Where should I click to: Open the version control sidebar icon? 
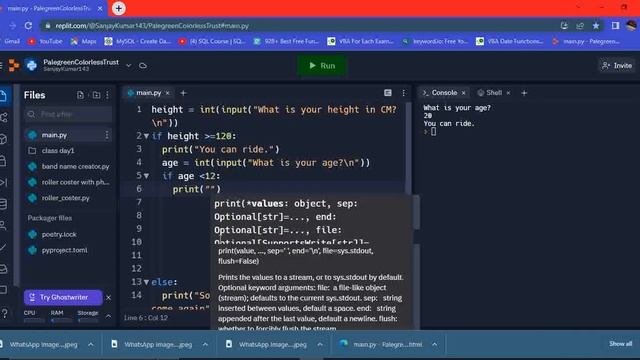tap(4, 118)
